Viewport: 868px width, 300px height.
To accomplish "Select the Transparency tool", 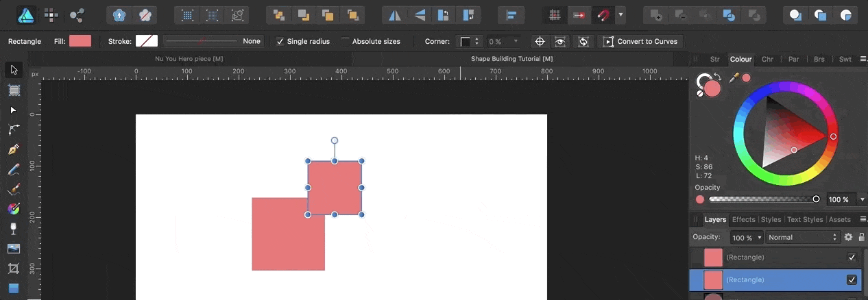I will pos(14,229).
